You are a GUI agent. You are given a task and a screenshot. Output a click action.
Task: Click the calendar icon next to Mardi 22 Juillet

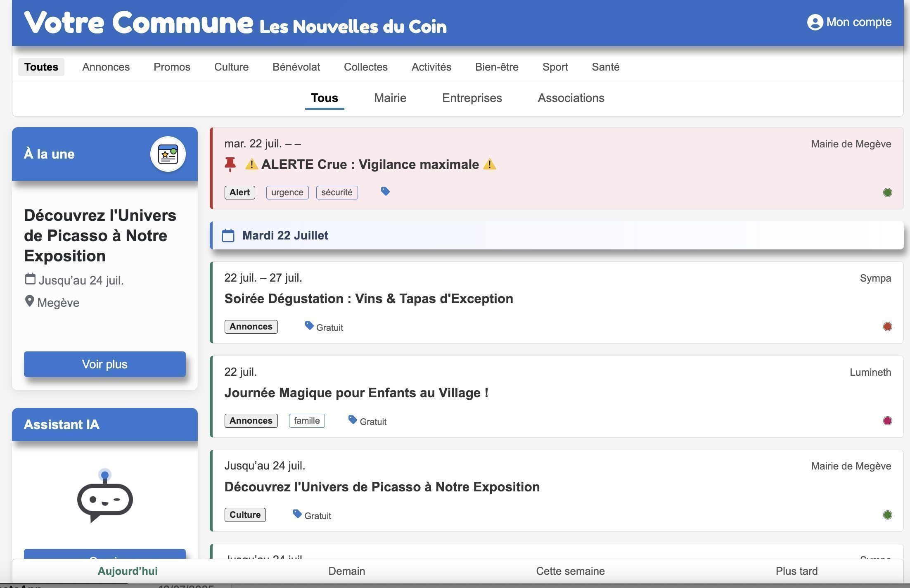tap(228, 235)
